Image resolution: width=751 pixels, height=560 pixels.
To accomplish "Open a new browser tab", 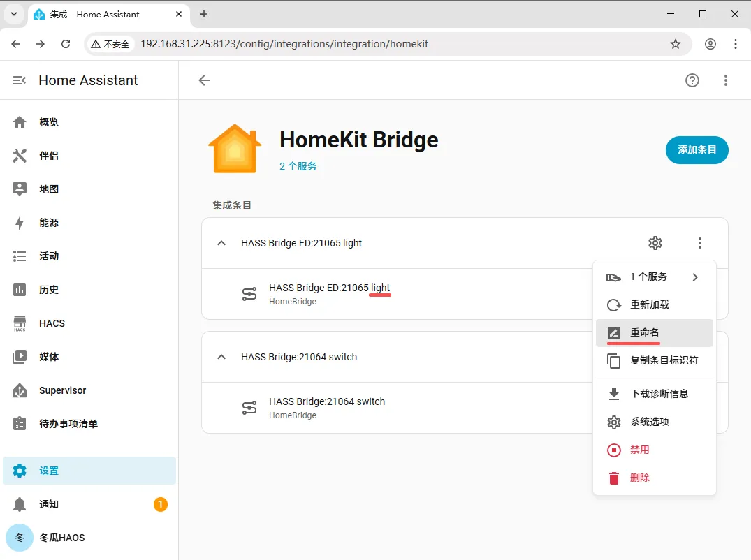I will pos(204,14).
